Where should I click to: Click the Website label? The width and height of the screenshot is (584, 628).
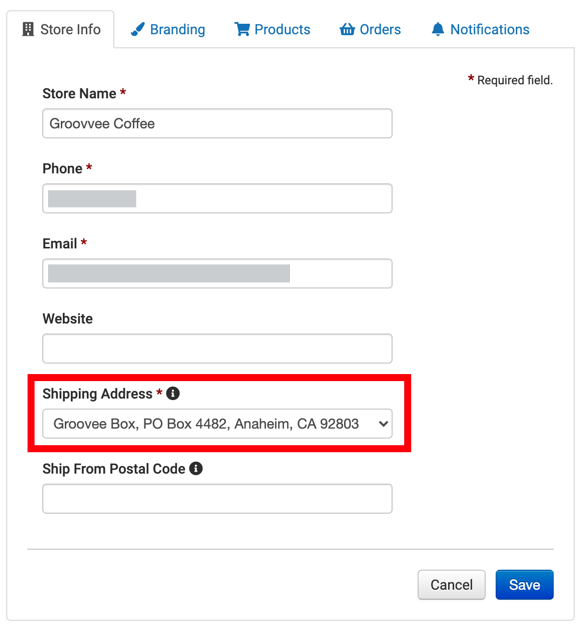point(67,319)
